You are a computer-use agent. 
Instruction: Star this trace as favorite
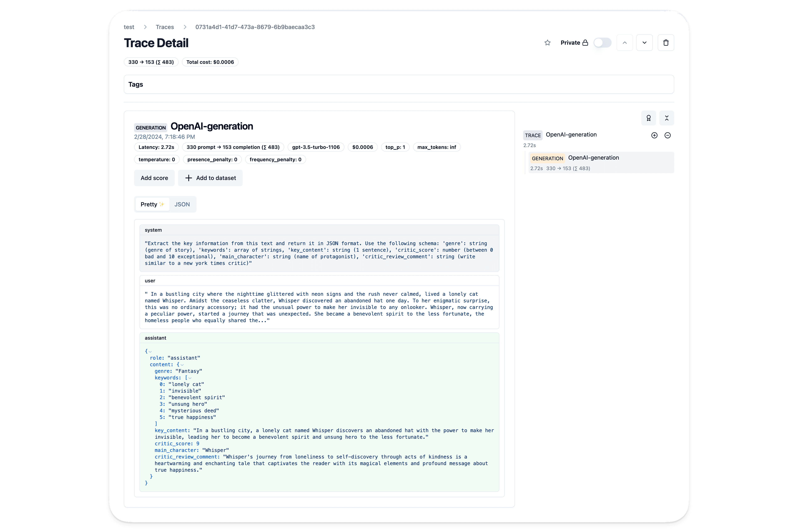547,42
